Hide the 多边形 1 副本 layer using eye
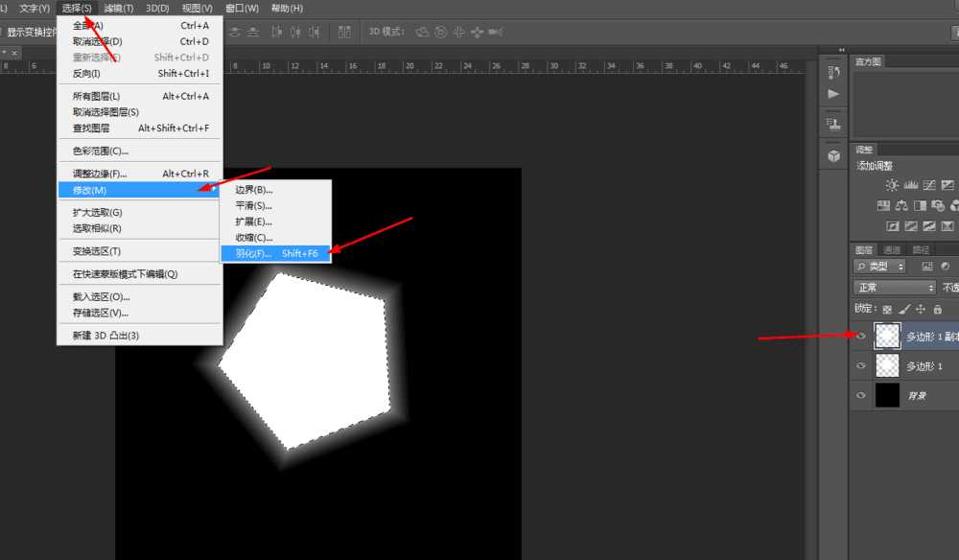Screen dimensions: 959x560 pos(860,337)
